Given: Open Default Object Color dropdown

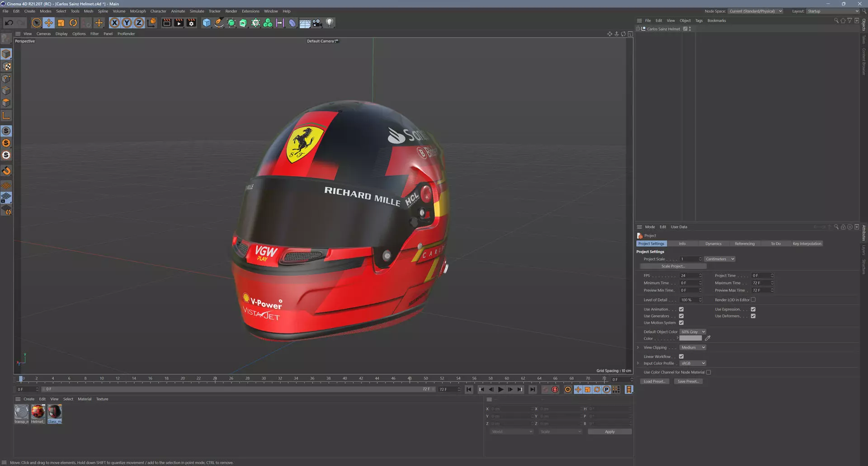Looking at the screenshot, I should pyautogui.click(x=693, y=332).
